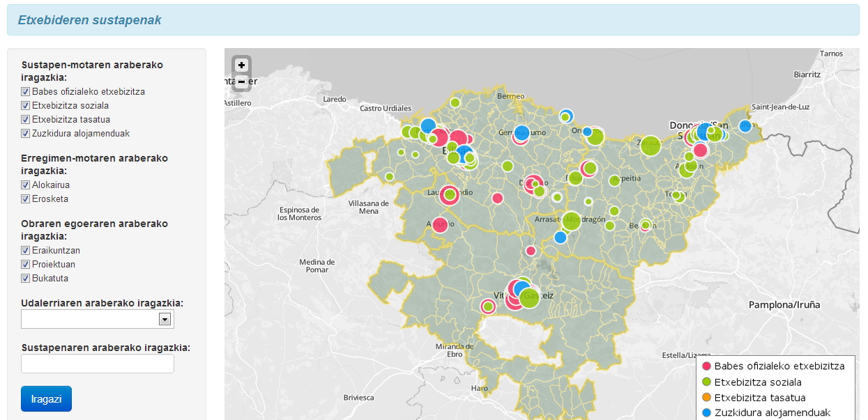Click the Sustapenaren araberako text field
This screenshot has width=868, height=420.
(98, 364)
